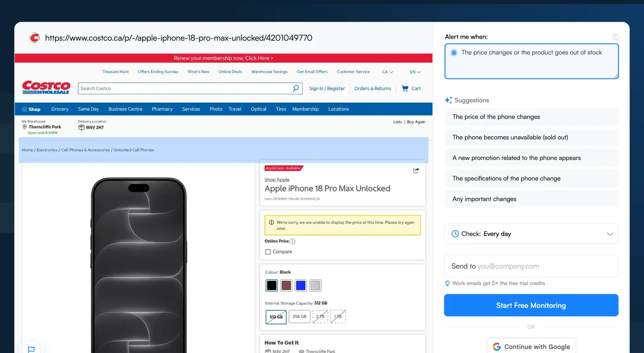Tick the Compare checkbox
Image resolution: width=644 pixels, height=353 pixels.
tap(268, 252)
